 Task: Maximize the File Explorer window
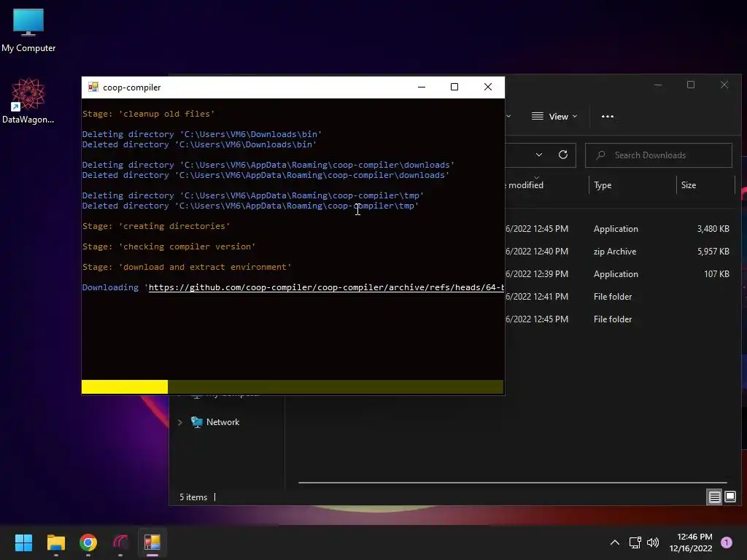[x=691, y=85]
